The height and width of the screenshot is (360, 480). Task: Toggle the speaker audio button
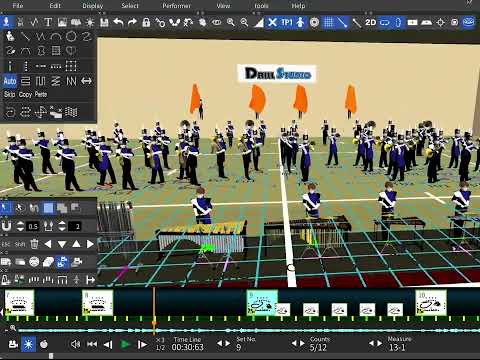pyautogui.click(x=76, y=344)
